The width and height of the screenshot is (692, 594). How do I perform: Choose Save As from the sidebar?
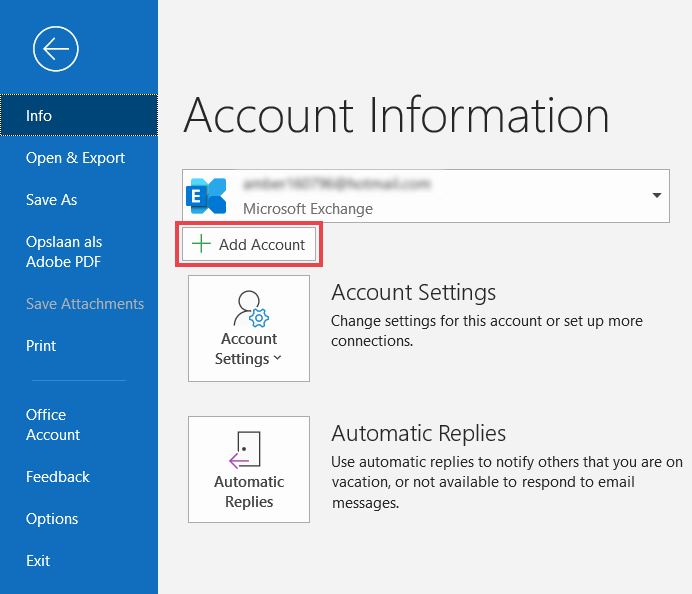pos(51,200)
